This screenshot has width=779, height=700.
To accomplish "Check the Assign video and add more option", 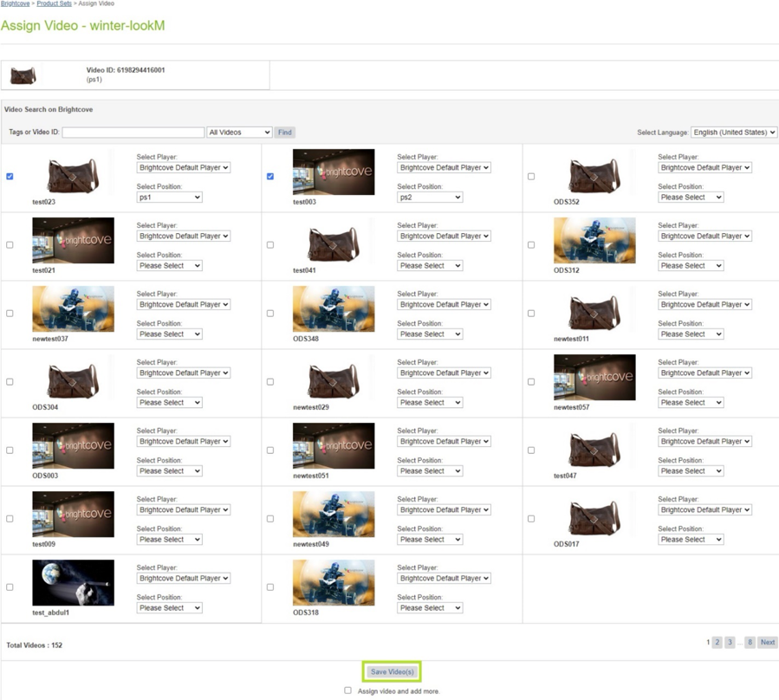I will click(347, 690).
